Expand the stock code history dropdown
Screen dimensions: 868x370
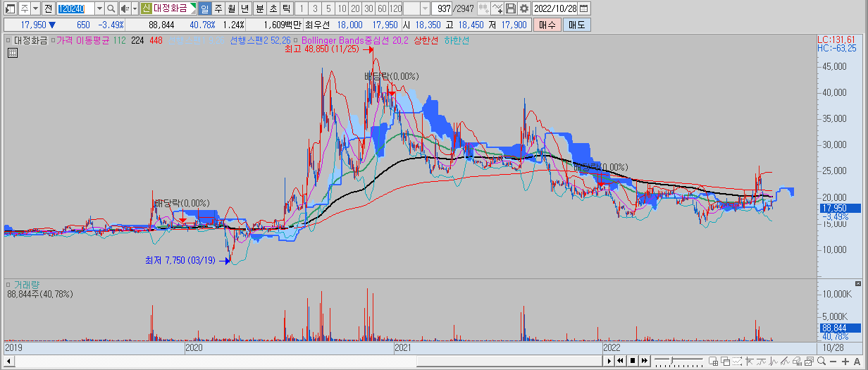click(99, 8)
